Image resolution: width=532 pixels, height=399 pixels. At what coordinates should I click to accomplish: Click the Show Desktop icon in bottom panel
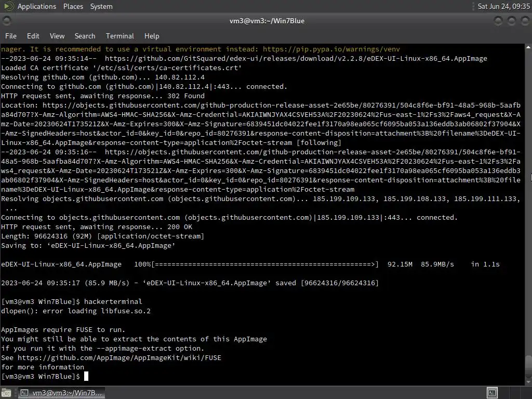point(6,393)
